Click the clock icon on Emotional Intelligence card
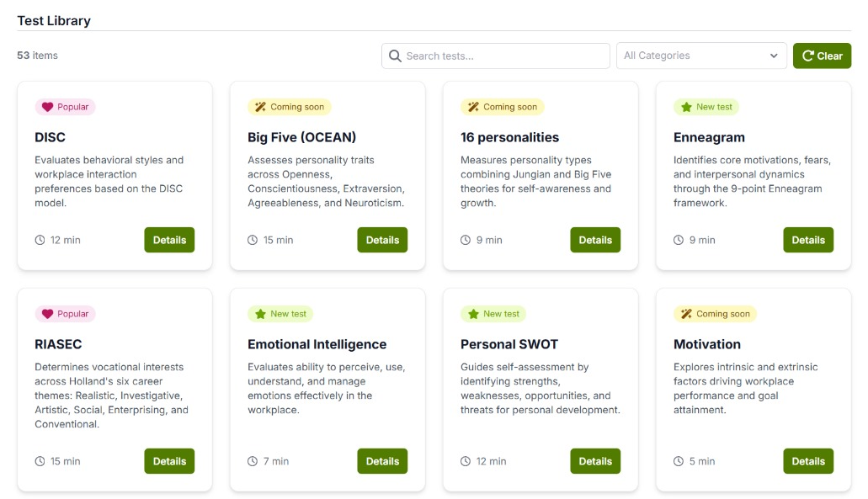Viewport: 868px width, 499px height. click(253, 461)
